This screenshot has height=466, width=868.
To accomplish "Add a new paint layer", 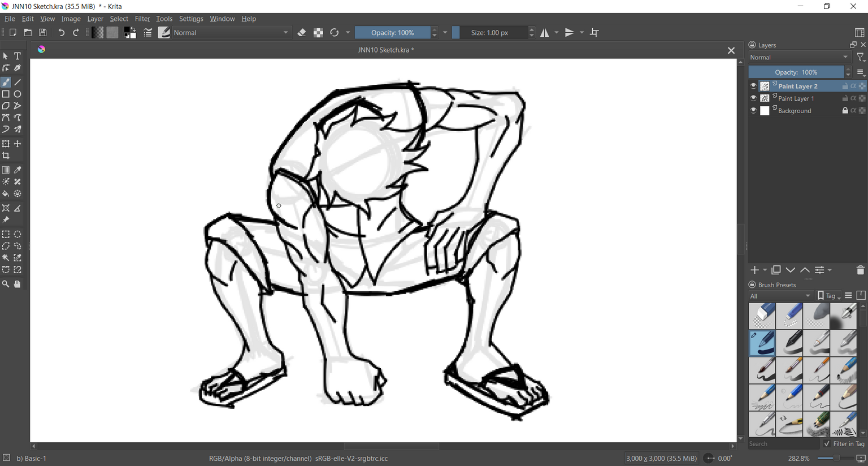I will pos(755,270).
